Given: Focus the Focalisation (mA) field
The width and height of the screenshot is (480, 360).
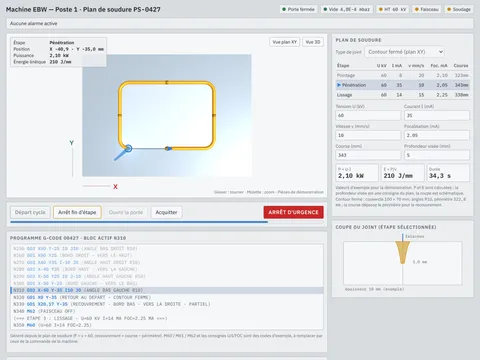Looking at the screenshot, I should 437,135.
